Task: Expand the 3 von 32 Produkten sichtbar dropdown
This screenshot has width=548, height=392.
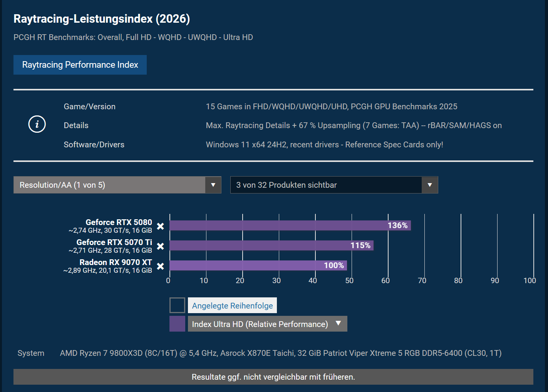Action: [x=334, y=185]
